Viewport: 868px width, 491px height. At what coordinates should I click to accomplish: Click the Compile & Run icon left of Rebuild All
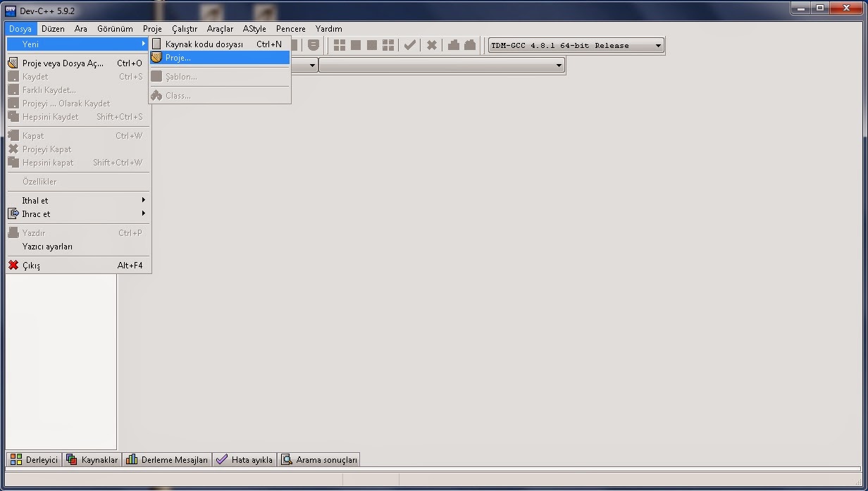point(372,45)
